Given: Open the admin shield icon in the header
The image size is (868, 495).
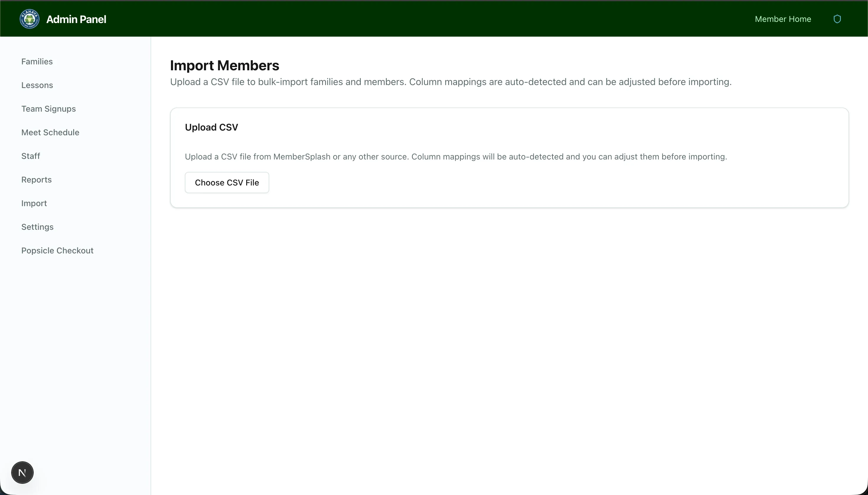Looking at the screenshot, I should click(x=837, y=19).
